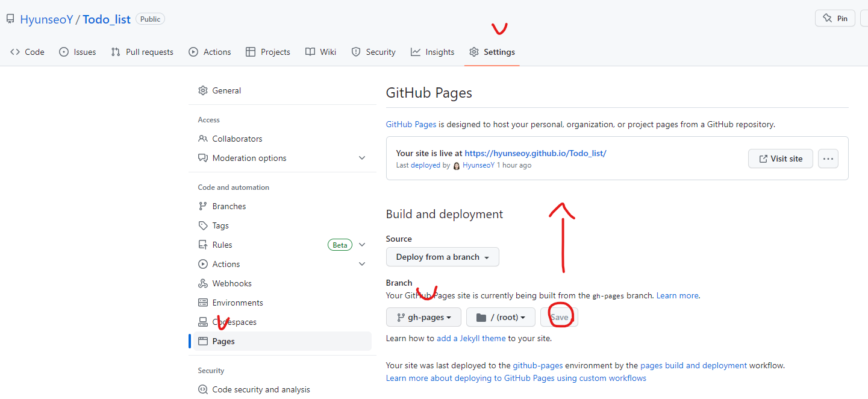The image size is (868, 399).
Task: Click the Tags tag icon
Action: coord(203,225)
